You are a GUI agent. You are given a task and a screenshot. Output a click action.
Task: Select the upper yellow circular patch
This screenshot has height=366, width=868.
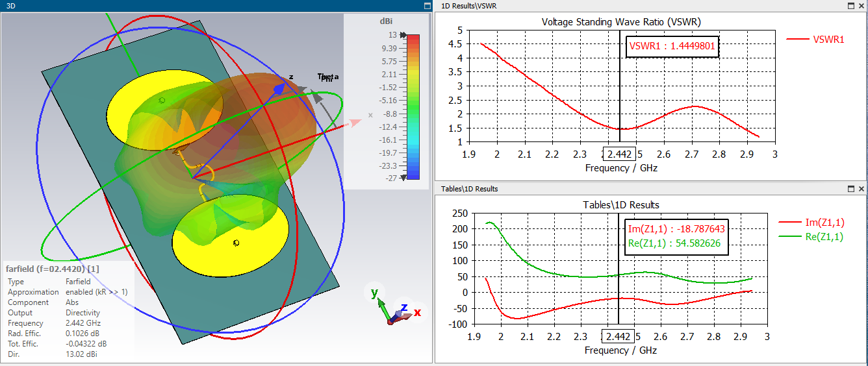(x=164, y=111)
